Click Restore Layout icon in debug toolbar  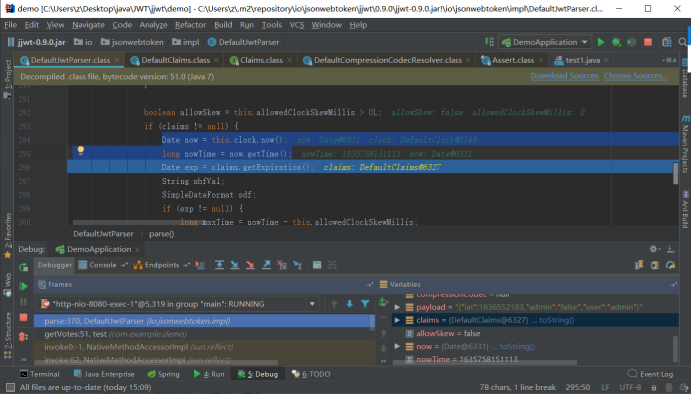pos(639,265)
